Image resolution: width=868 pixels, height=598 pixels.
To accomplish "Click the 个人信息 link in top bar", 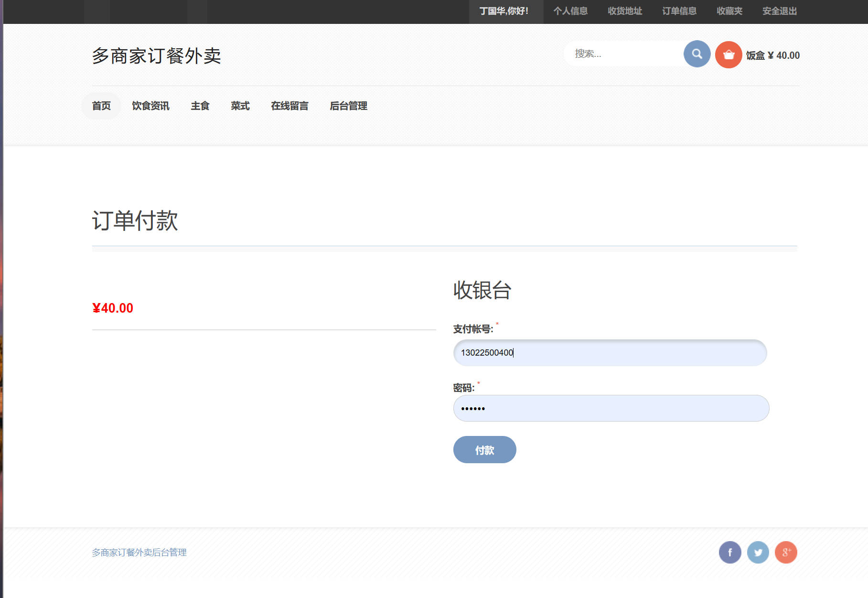I will pos(570,11).
